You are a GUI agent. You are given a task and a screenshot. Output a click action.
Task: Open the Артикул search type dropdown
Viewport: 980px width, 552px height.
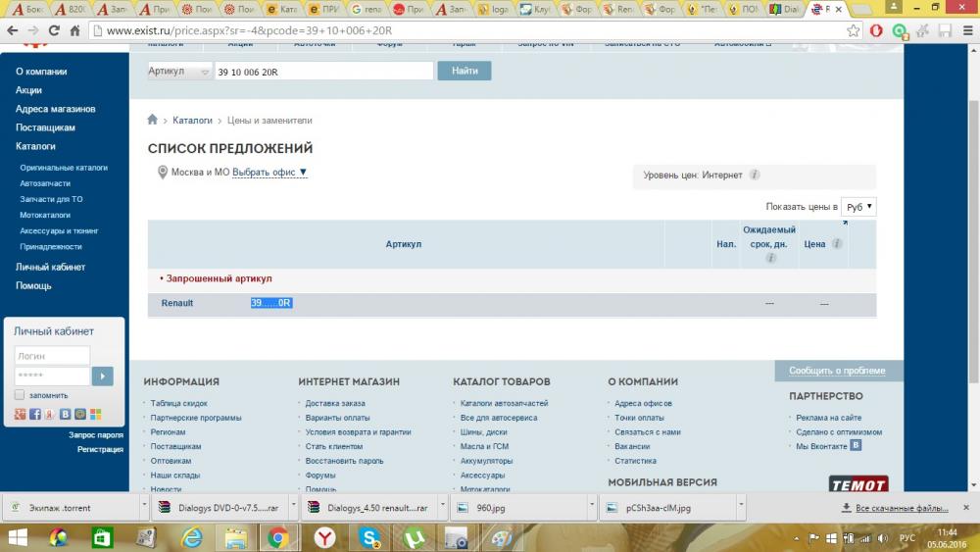coord(179,72)
